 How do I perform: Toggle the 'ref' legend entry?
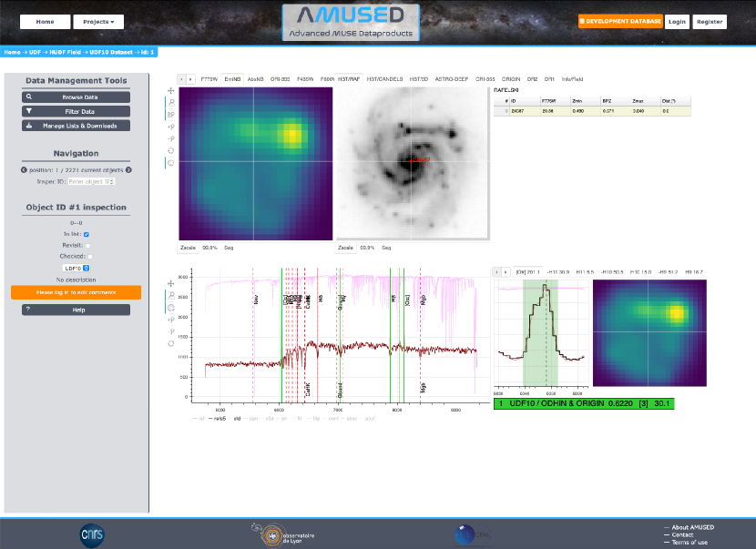click(199, 419)
